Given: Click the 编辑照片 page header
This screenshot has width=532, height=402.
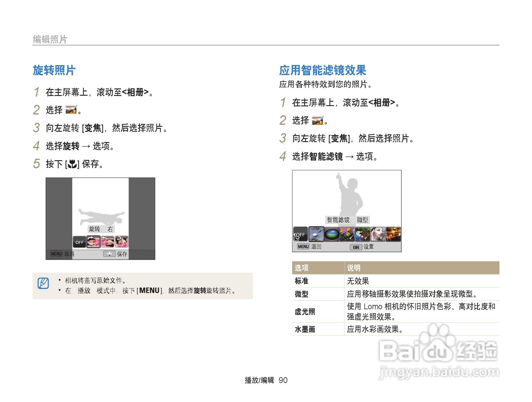Looking at the screenshot, I should point(50,39).
